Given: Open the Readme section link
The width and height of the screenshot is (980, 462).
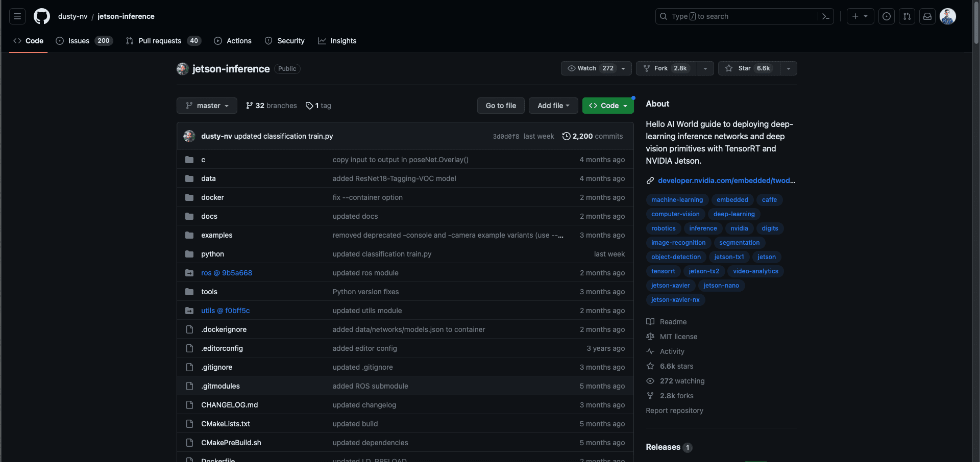Looking at the screenshot, I should (667, 322).
